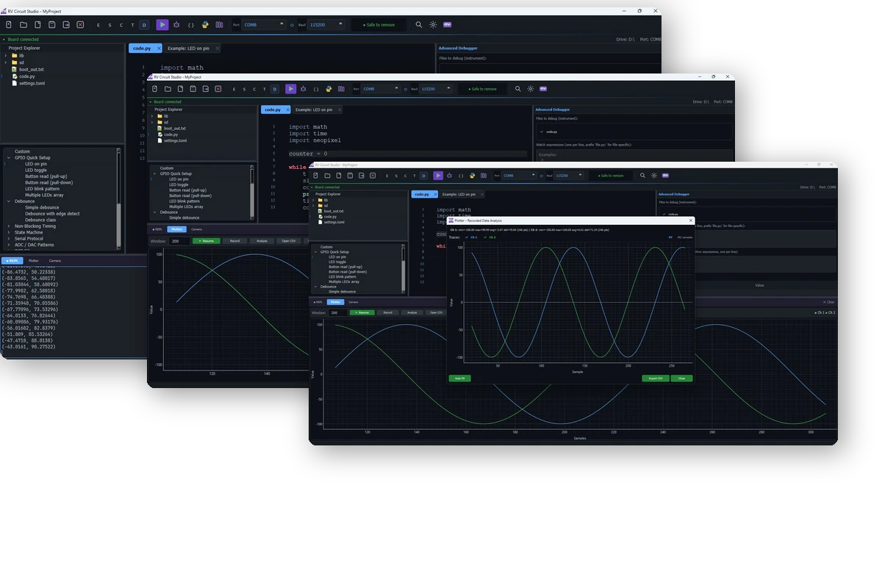Click the Run play button in middle window
882x588 pixels.
[x=291, y=89]
